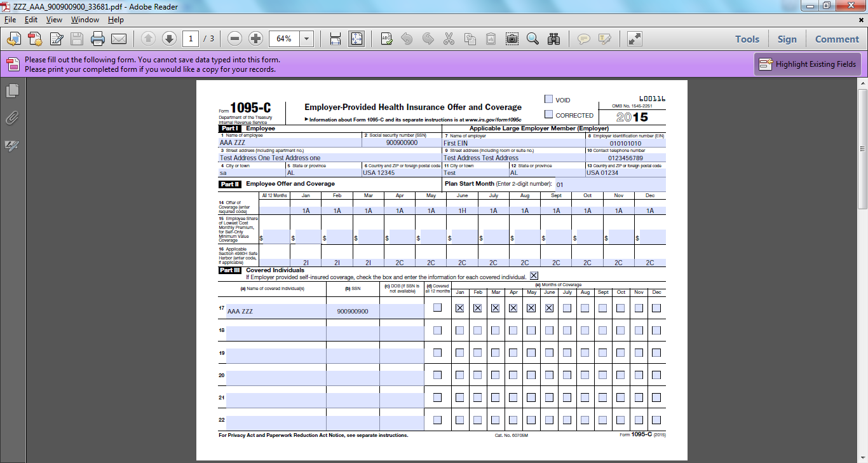Open the signatures side panel icon
Viewport: 868px width, 463px height.
click(x=12, y=146)
